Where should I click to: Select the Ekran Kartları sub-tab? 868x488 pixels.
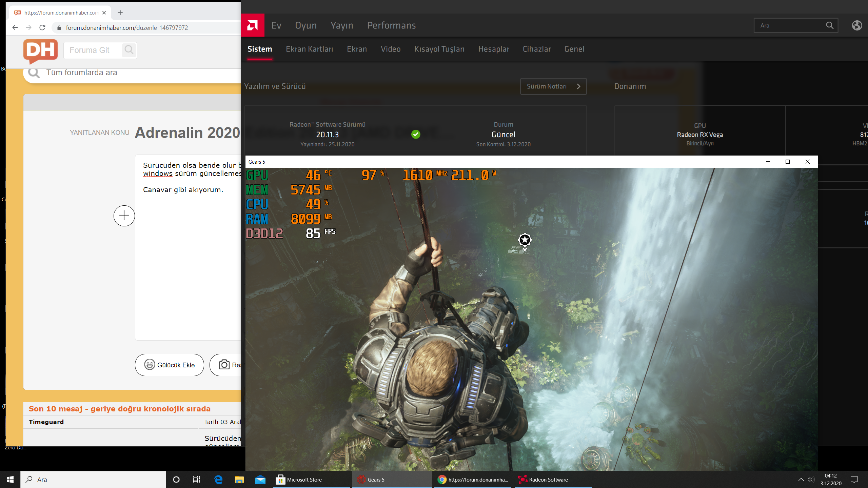tap(309, 49)
